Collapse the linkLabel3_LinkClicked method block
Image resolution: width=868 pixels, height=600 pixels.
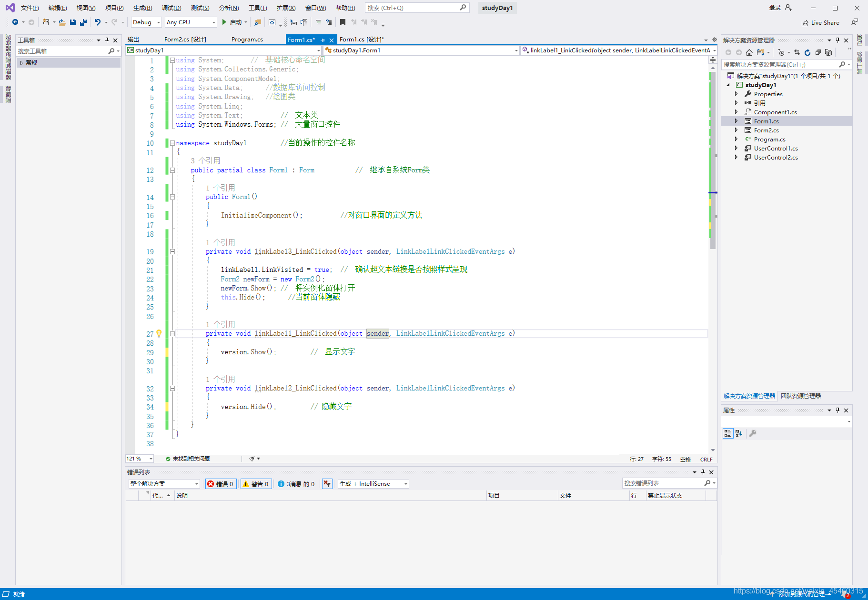point(172,251)
